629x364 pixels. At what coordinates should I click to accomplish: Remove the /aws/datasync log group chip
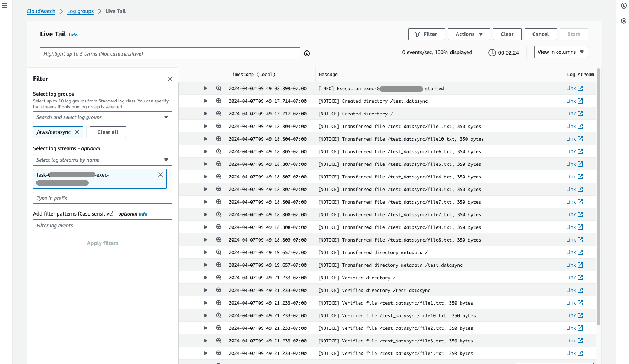(x=77, y=132)
